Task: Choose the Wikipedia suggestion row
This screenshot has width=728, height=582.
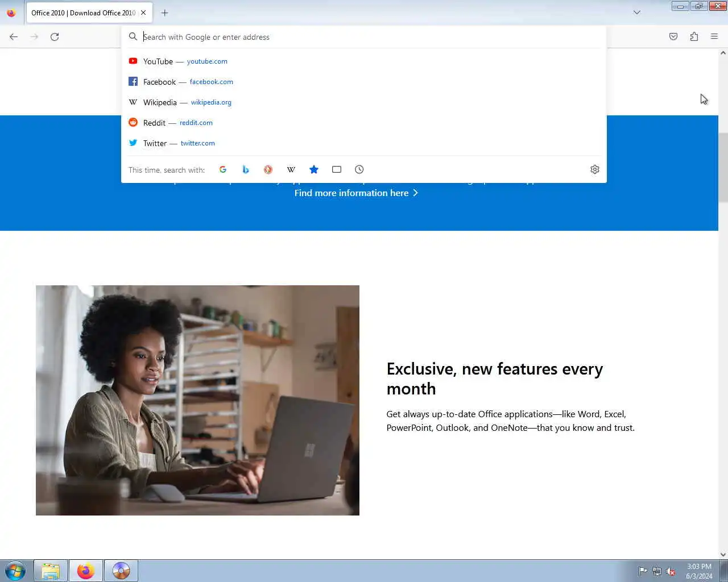Action: 364,102
